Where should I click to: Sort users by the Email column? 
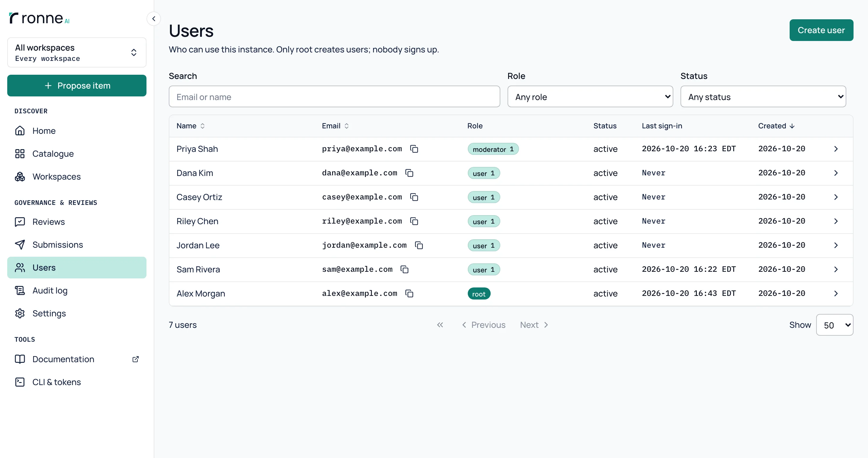(335, 126)
